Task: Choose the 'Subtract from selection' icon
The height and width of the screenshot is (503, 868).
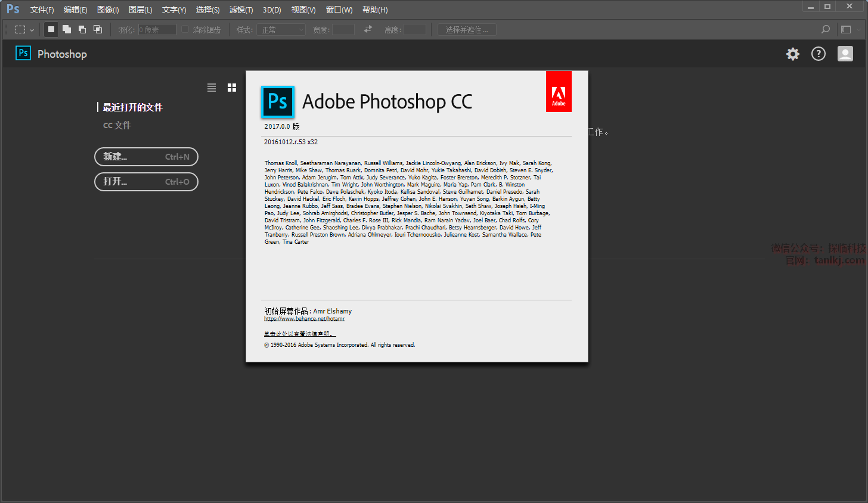Action: tap(82, 29)
